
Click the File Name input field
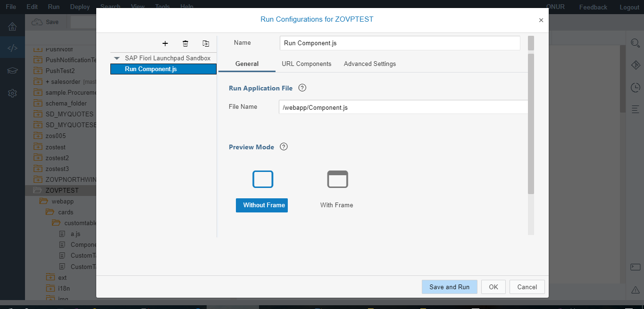coord(403,107)
